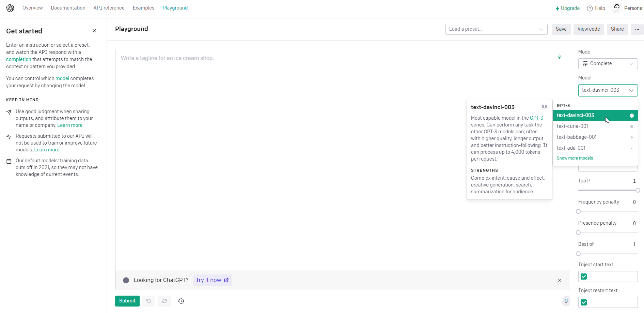Click Show more models link
The height and width of the screenshot is (313, 644).
575,158
